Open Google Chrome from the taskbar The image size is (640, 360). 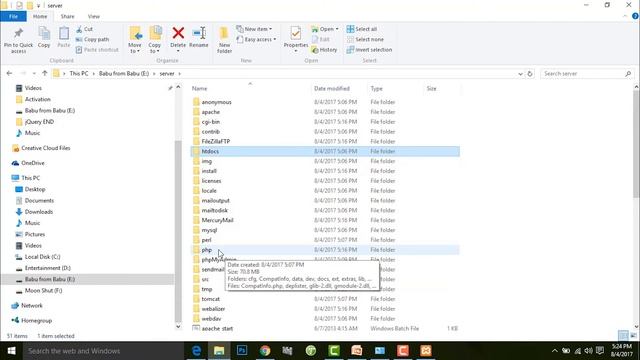[x=265, y=351]
